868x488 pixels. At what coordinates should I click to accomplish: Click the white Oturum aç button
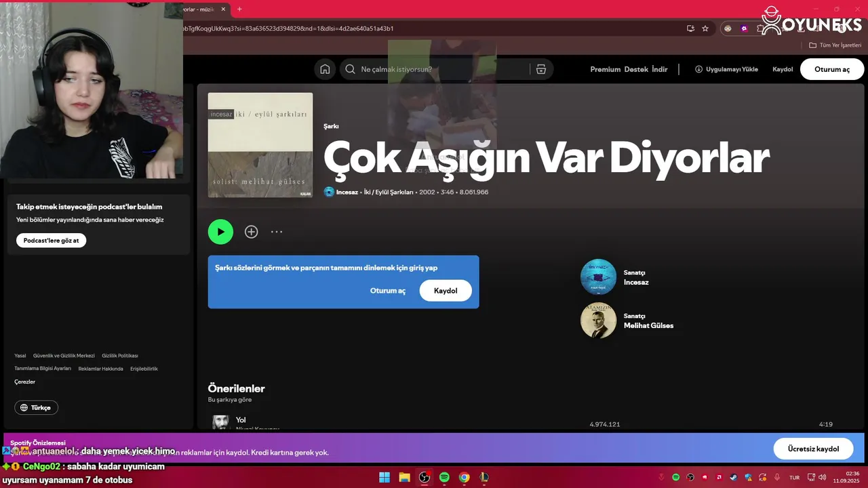832,69
